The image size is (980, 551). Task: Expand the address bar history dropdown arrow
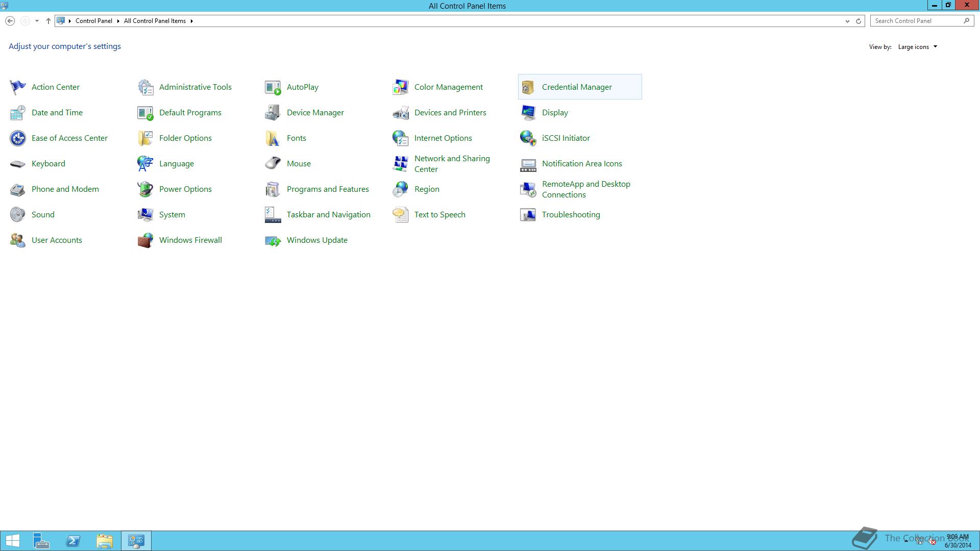[x=847, y=21]
